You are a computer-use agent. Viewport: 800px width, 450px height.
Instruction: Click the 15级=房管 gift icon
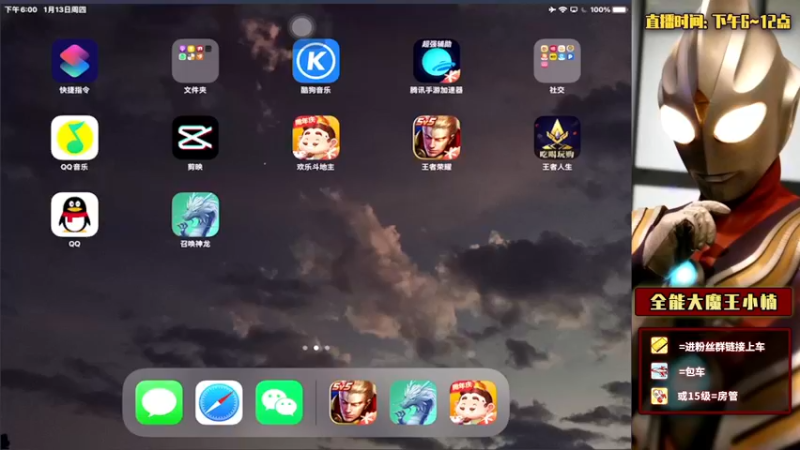point(659,396)
